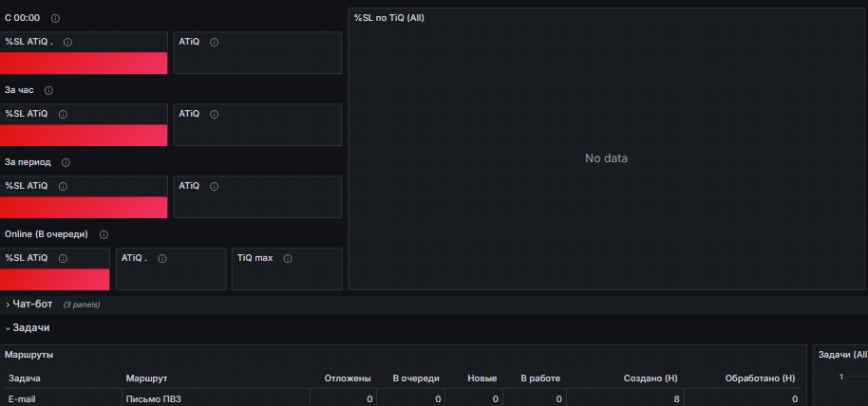The width and height of the screenshot is (868, 406).
Task: Sort table by Создано (Н) column
Action: click(x=651, y=378)
